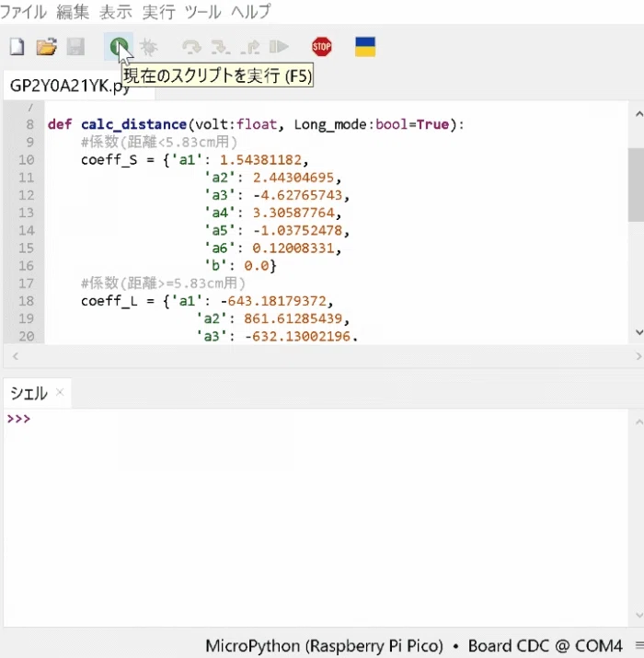The height and width of the screenshot is (658, 644).
Task: Click the editor vertical scrollbar thumb
Action: [636, 185]
